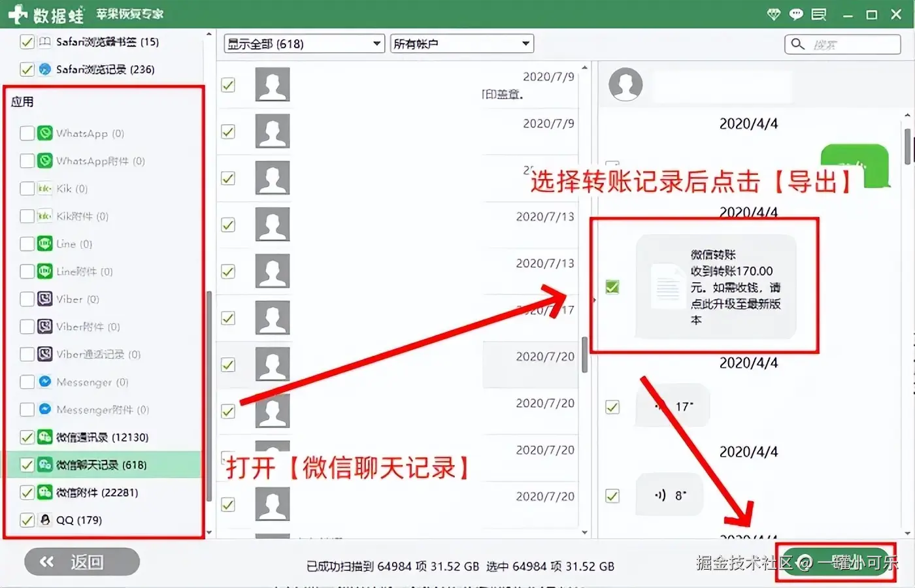Click the green export button at bottom right

click(836, 562)
